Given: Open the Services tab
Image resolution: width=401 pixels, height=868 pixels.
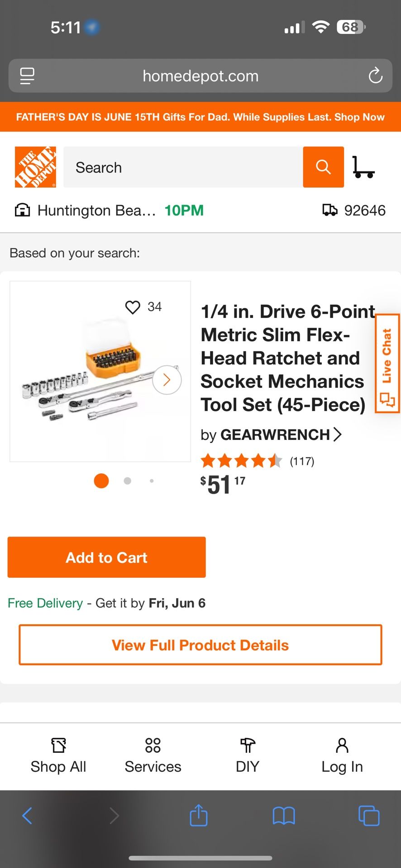Looking at the screenshot, I should (153, 756).
